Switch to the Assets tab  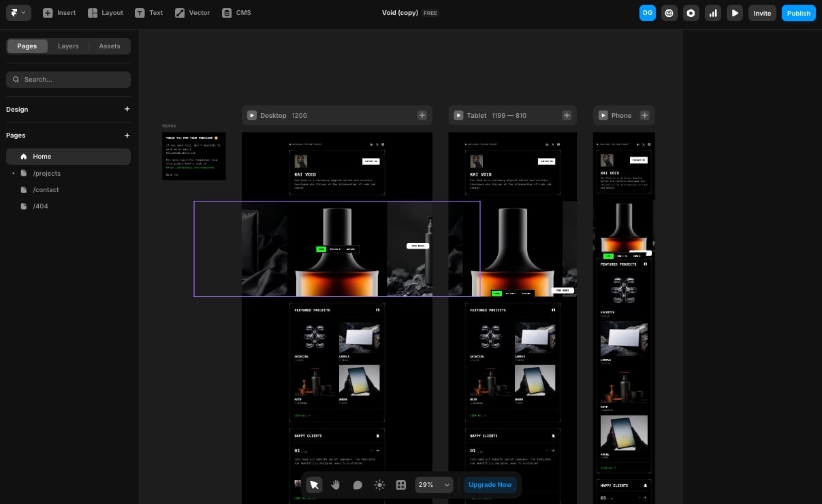(x=109, y=46)
